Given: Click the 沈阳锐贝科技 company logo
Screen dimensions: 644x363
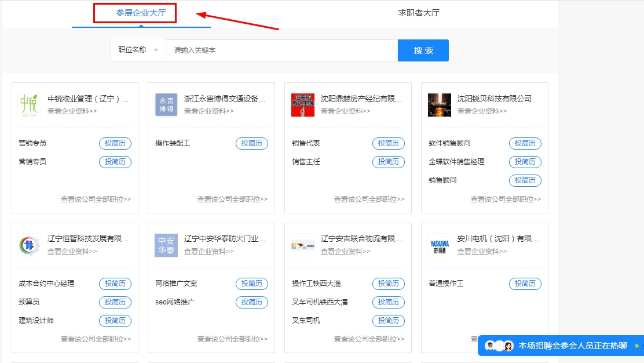Looking at the screenshot, I should tap(440, 104).
